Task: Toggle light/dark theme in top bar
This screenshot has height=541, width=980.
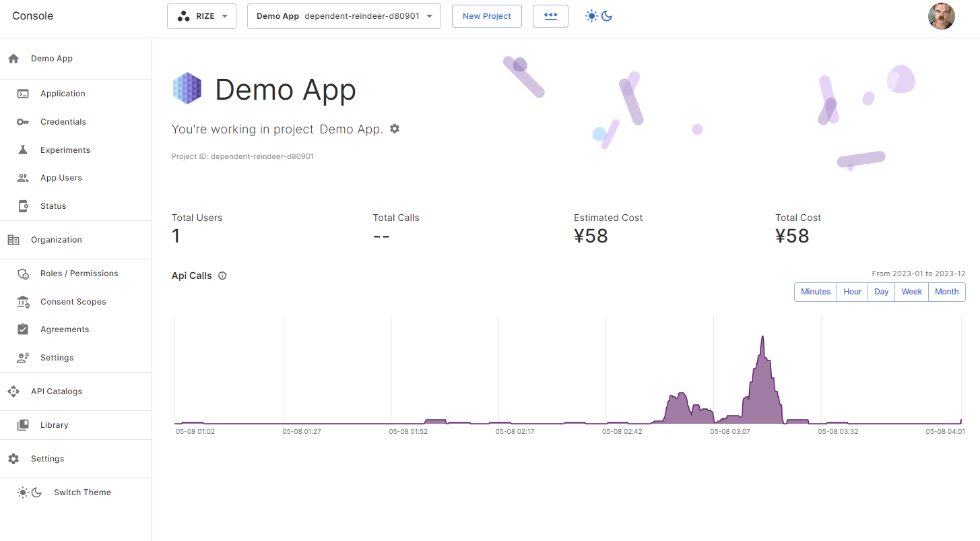Action: click(x=599, y=16)
